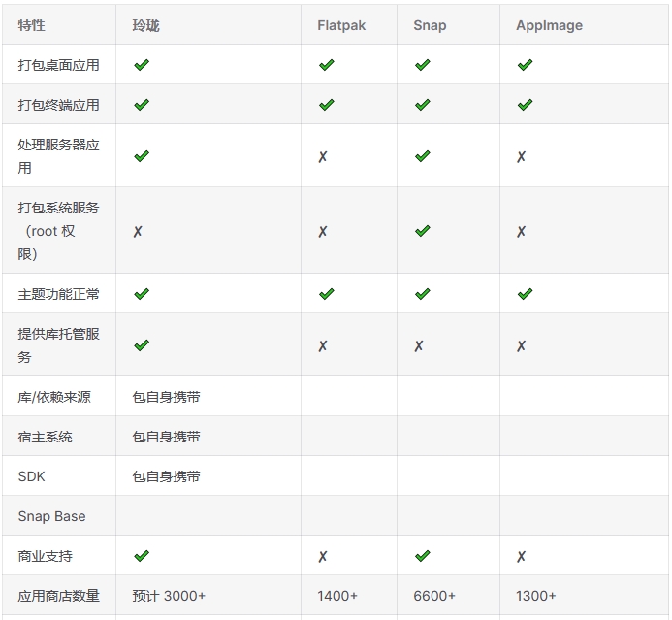Click the 6600+ value under Snap
This screenshot has height=620, width=672.
coord(434,596)
